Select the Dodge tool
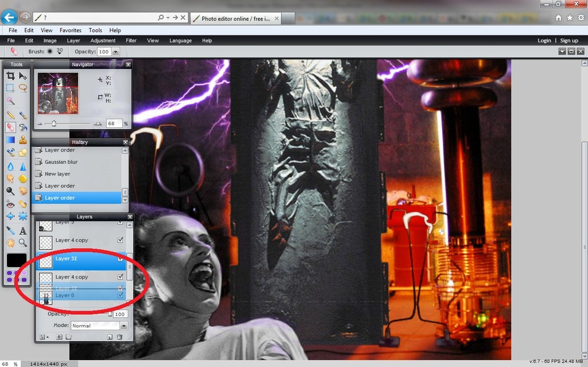The image size is (588, 367). [x=10, y=191]
